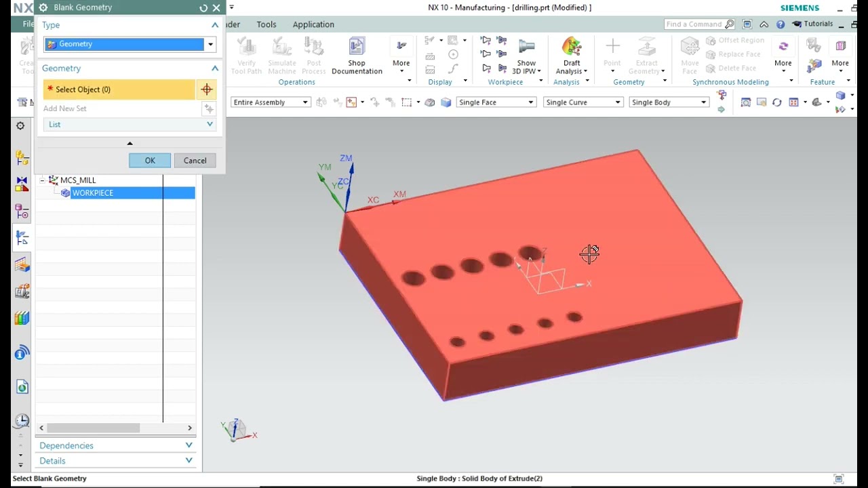
Task: Click Cancel in Blank Geometry dialog
Action: coord(195,161)
